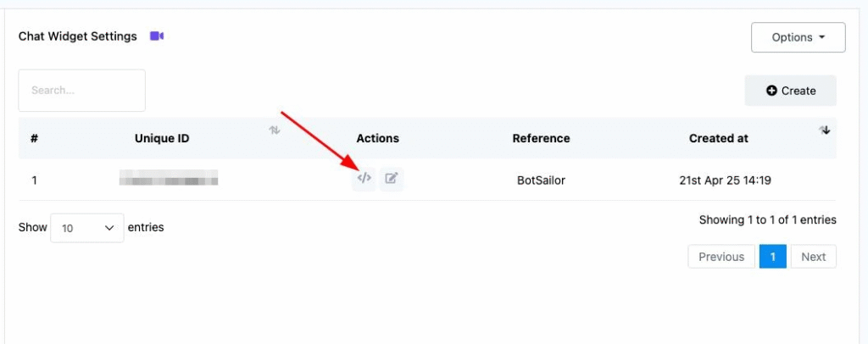Click the caret arrow on Options button

(821, 37)
